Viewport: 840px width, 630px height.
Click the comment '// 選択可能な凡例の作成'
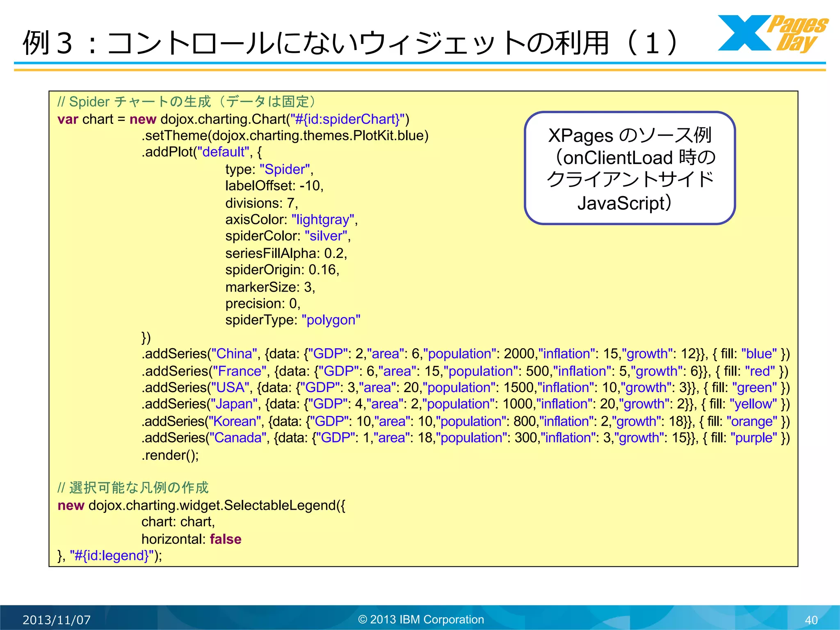(133, 487)
